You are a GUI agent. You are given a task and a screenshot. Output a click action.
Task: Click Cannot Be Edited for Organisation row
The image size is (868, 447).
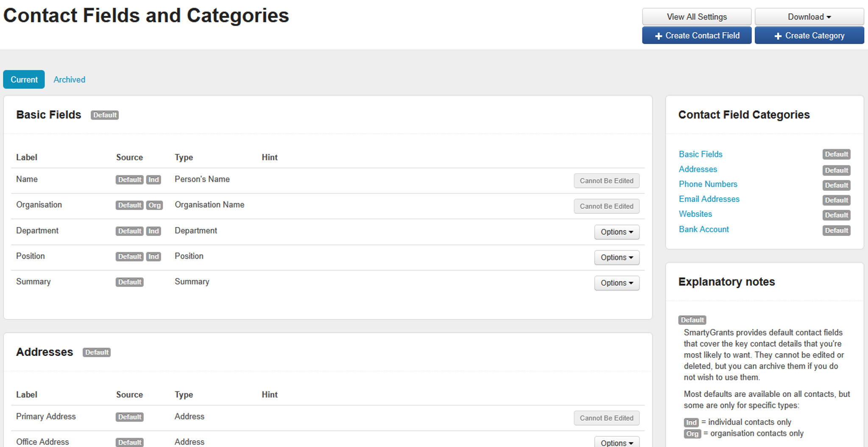coord(606,206)
